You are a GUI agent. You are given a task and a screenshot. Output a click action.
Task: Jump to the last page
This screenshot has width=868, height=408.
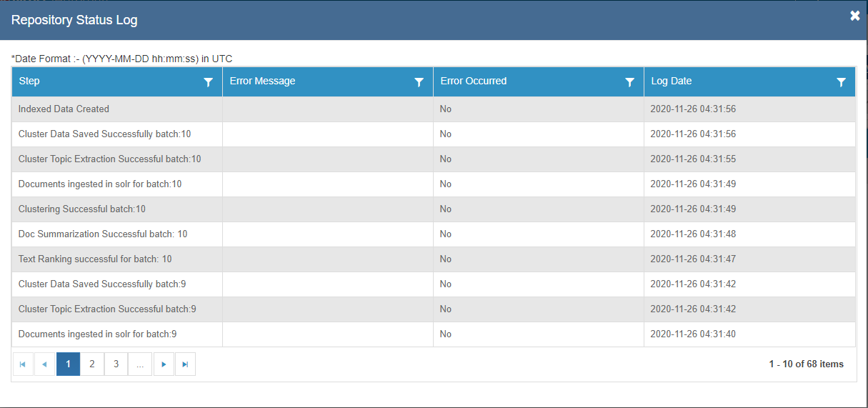185,364
